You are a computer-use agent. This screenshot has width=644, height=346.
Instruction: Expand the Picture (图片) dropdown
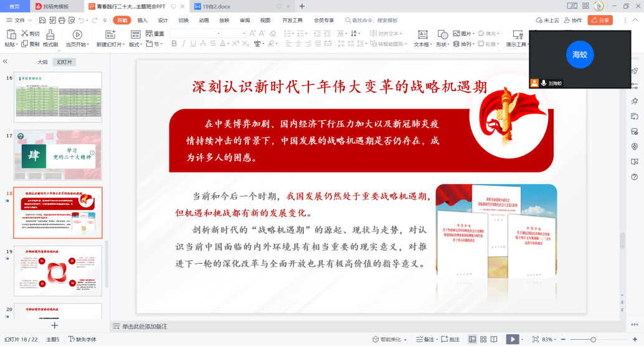pos(473,34)
